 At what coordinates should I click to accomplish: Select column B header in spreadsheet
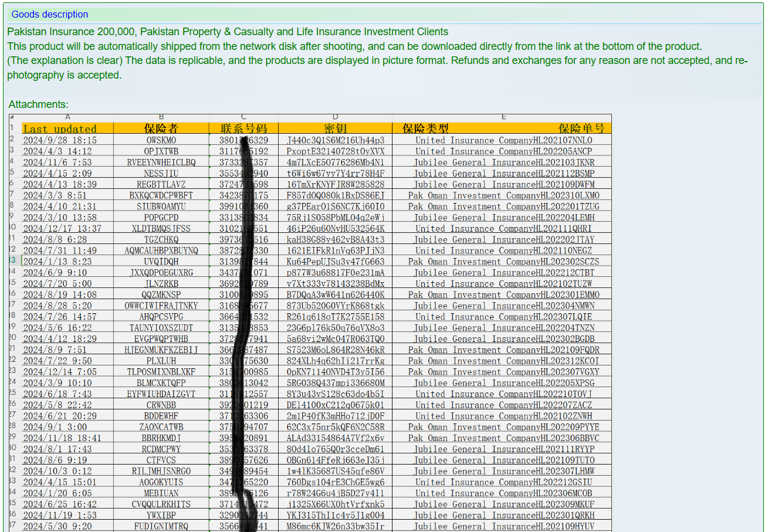tap(161, 117)
